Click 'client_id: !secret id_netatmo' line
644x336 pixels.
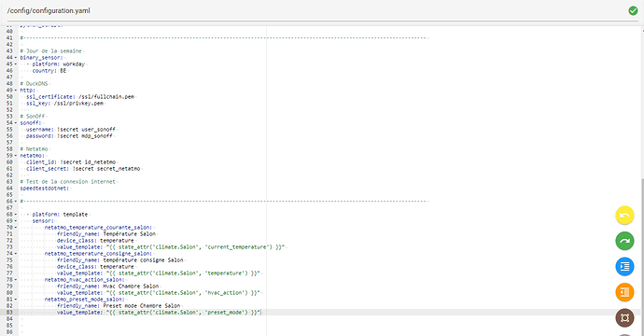[71, 162]
